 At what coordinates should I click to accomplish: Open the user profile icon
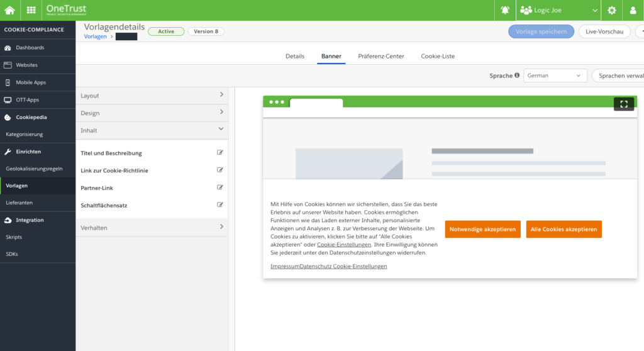pos(633,10)
